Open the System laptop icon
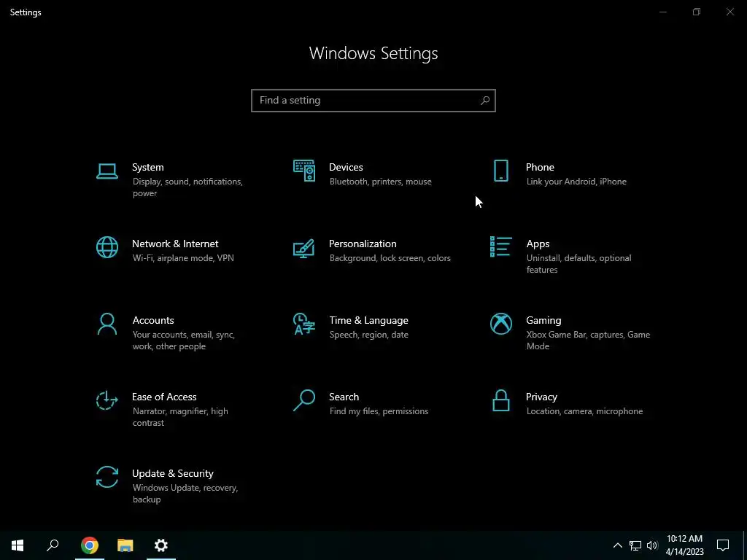The image size is (747, 560). (x=107, y=171)
